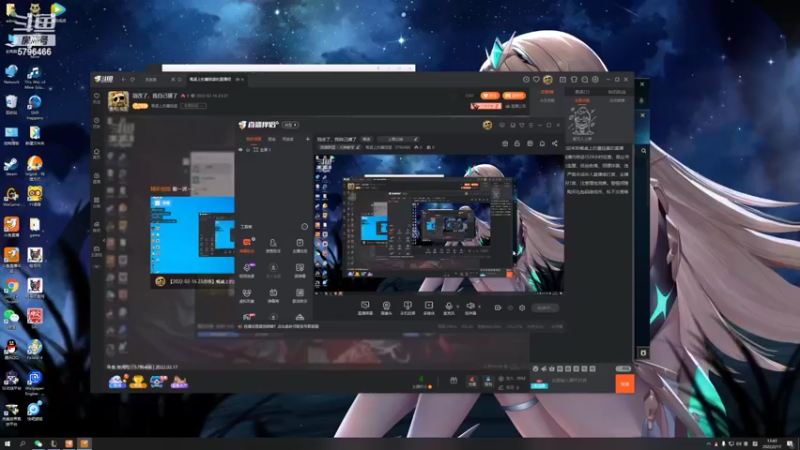Click the start streaming button
The height and width of the screenshot is (450, 800).
[x=545, y=308]
